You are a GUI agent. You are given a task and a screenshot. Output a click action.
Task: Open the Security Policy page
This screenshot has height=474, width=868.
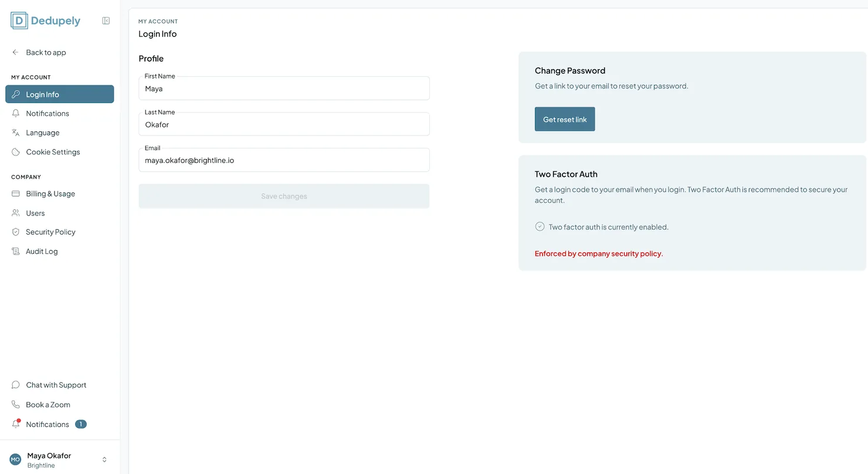pos(60,232)
